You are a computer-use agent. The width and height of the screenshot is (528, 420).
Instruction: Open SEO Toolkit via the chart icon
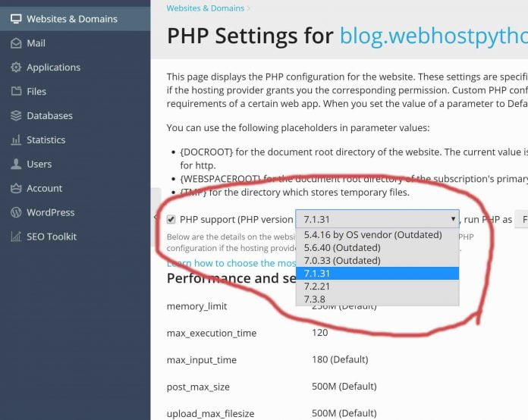(x=16, y=237)
